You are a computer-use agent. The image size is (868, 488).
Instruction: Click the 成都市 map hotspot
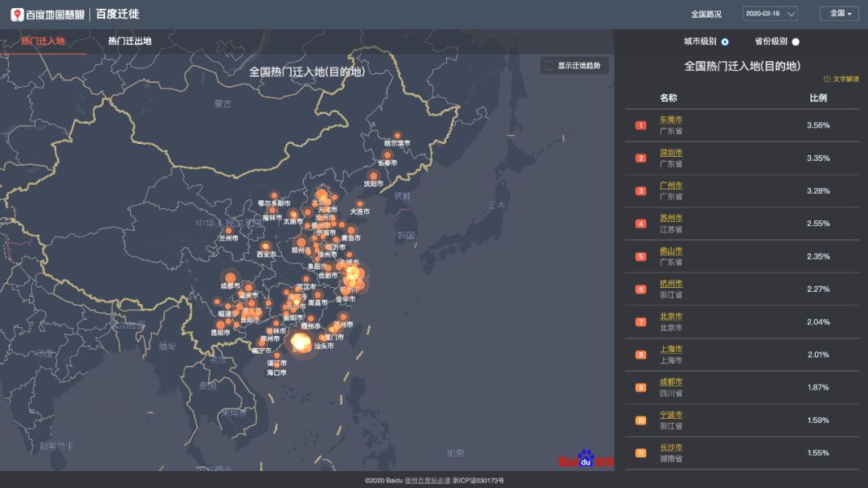point(231,278)
